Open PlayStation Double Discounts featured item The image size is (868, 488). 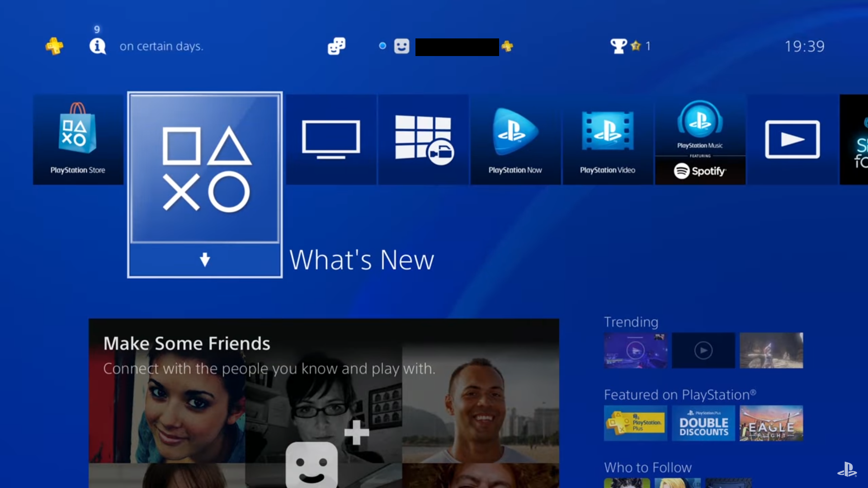click(x=703, y=424)
